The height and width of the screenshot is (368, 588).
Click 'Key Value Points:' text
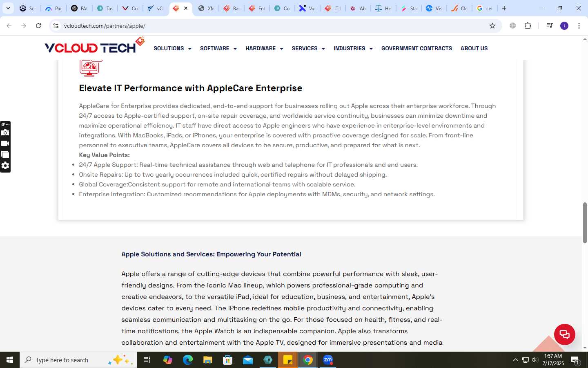tap(104, 155)
